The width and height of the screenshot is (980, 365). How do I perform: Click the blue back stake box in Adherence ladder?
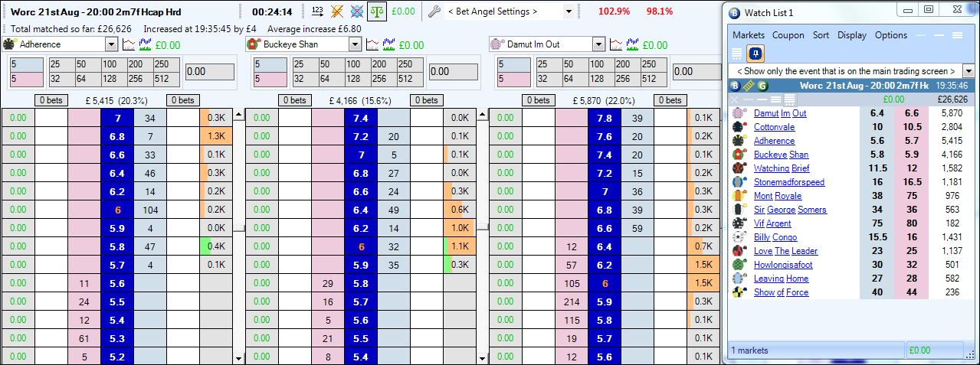[27, 65]
